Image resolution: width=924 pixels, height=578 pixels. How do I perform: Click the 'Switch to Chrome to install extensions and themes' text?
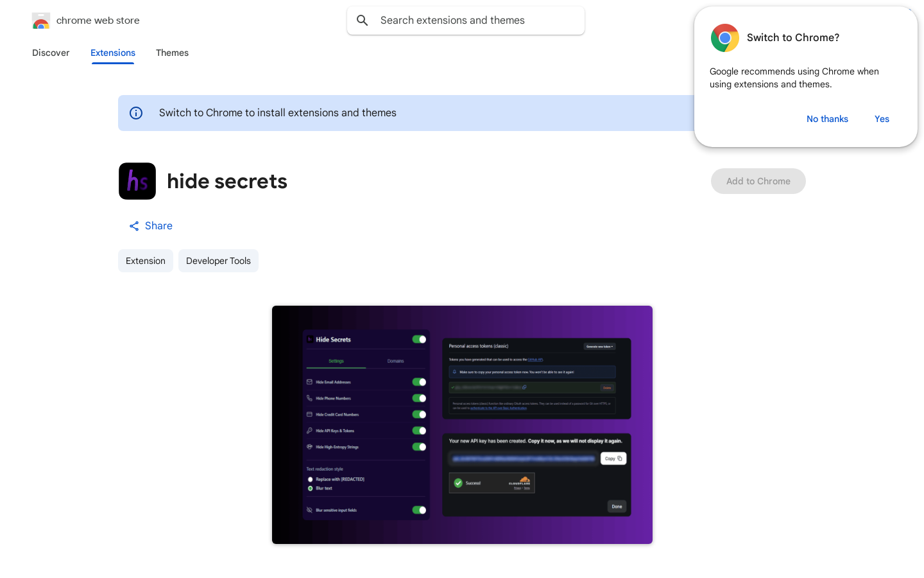point(278,113)
